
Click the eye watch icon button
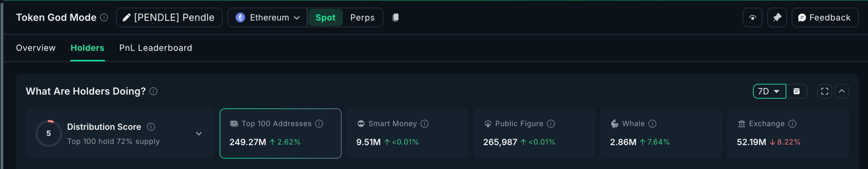(x=752, y=17)
